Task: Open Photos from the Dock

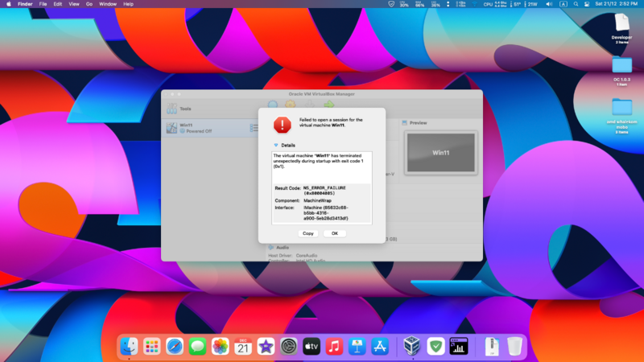Action: click(x=220, y=347)
